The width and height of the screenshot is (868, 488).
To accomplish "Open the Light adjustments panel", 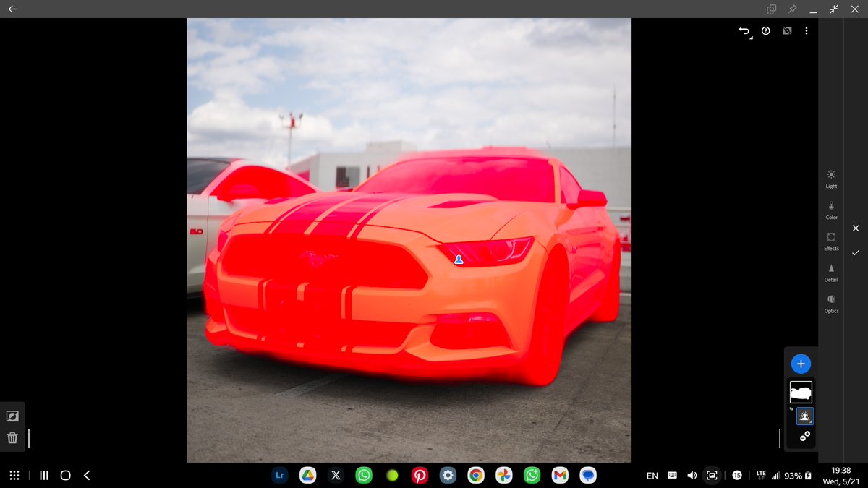I will pyautogui.click(x=831, y=179).
